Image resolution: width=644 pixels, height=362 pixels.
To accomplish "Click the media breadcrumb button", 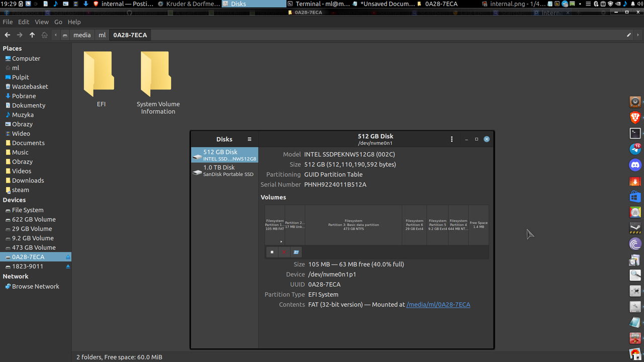I will [82, 35].
